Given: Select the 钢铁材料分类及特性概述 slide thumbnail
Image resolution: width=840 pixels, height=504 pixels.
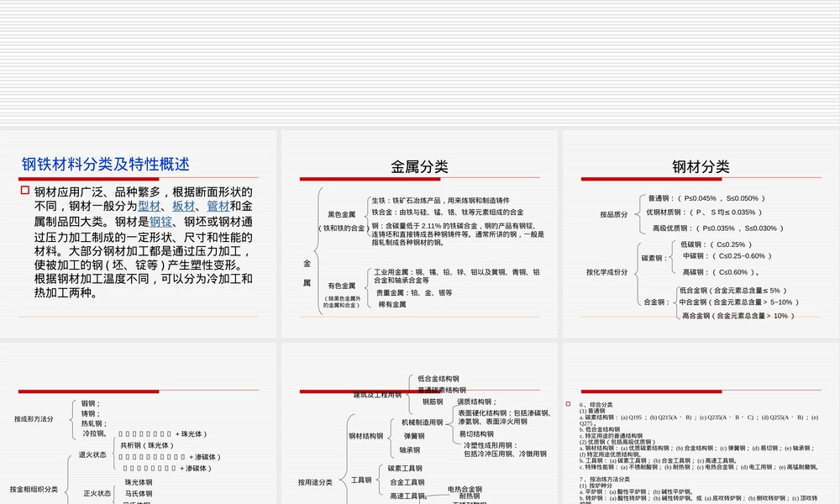Looking at the screenshot, I should pos(139,234).
